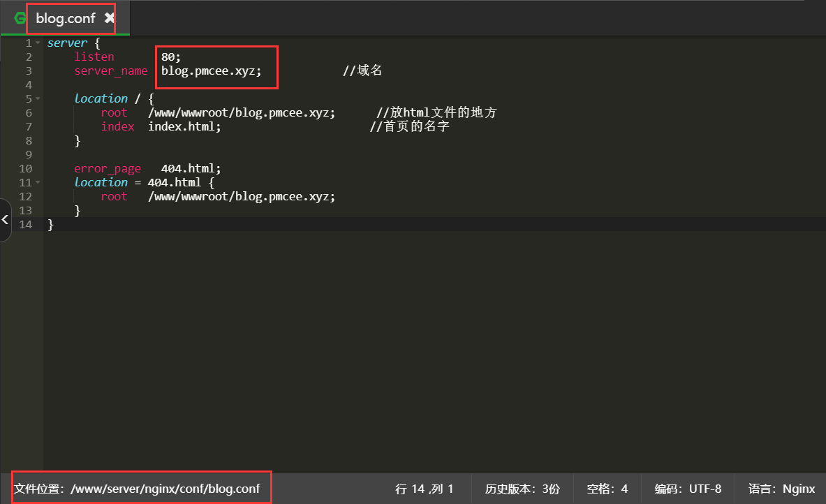Open the 语言: Nginx language selector
This screenshot has height=504, width=826.
781,488
